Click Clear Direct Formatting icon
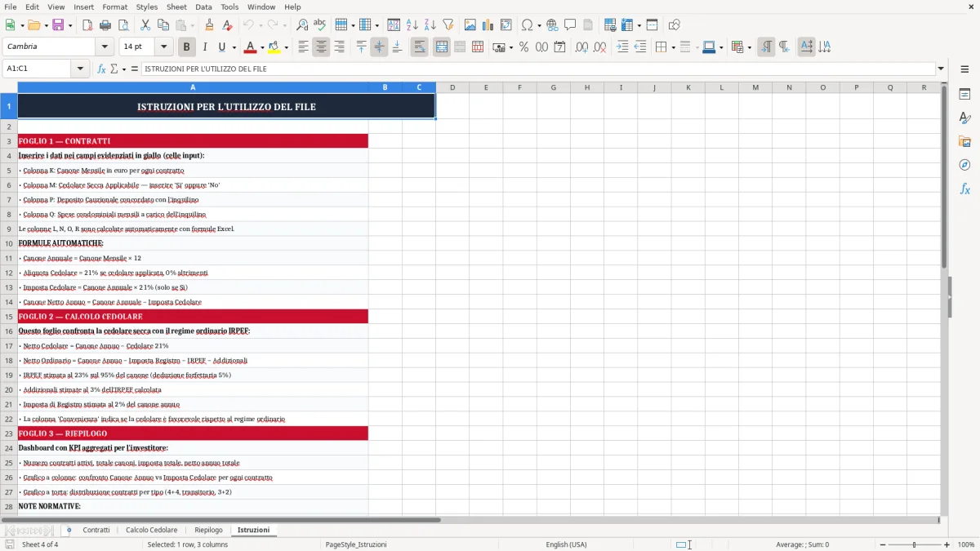 point(227,25)
